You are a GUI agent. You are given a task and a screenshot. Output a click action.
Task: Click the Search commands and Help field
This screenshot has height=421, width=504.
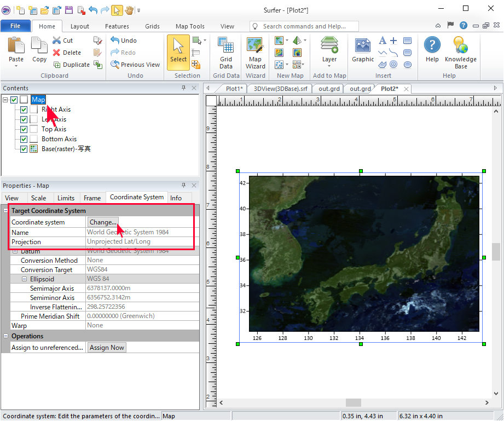tap(304, 26)
